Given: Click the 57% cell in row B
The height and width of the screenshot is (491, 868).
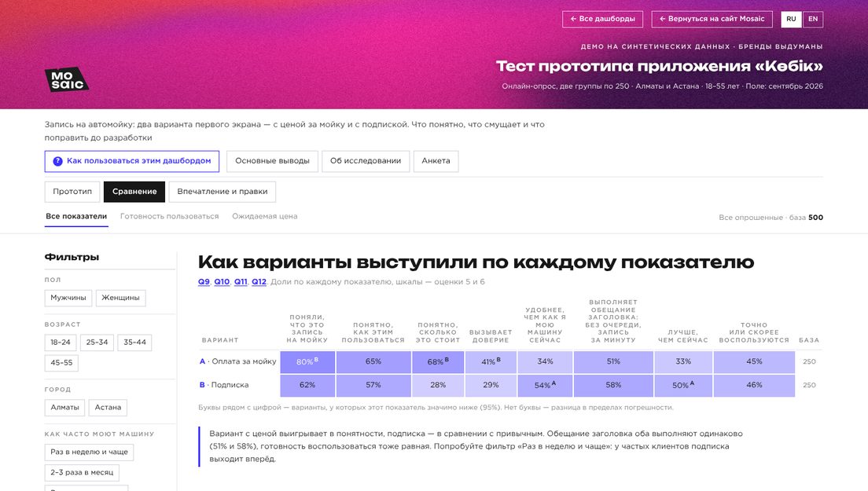Looking at the screenshot, I should pos(373,386).
